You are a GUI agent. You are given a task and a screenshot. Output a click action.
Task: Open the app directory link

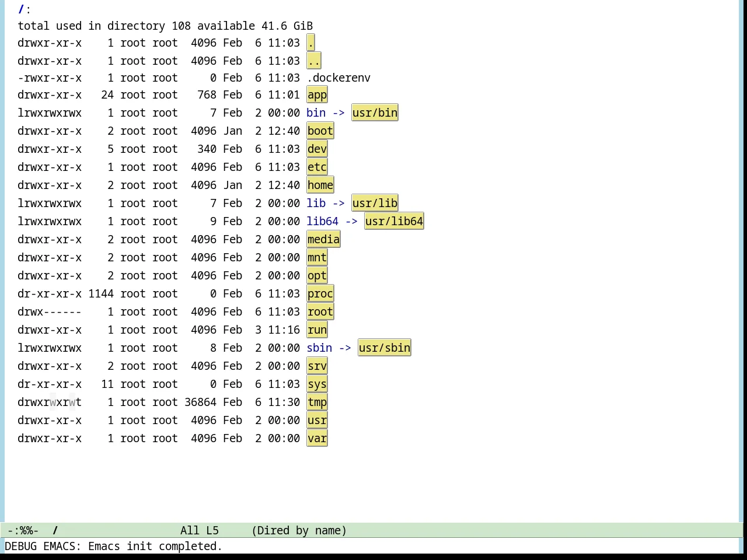pyautogui.click(x=317, y=95)
